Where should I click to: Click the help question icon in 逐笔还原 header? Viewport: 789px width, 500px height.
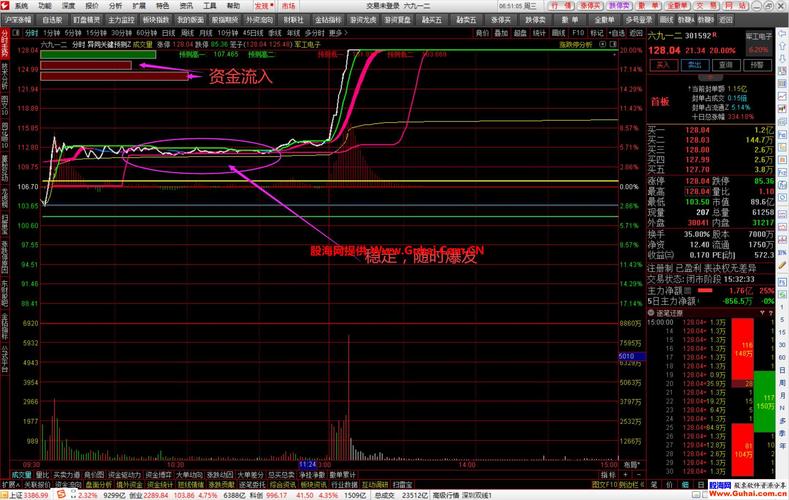(x=770, y=313)
